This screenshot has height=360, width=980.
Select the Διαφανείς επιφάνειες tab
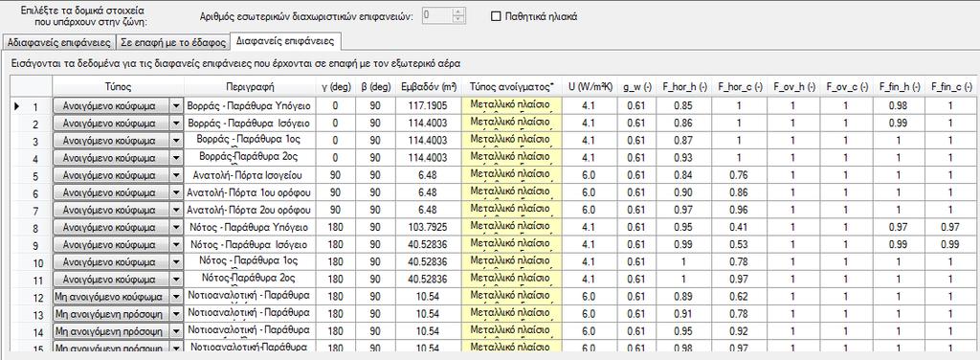click(285, 41)
